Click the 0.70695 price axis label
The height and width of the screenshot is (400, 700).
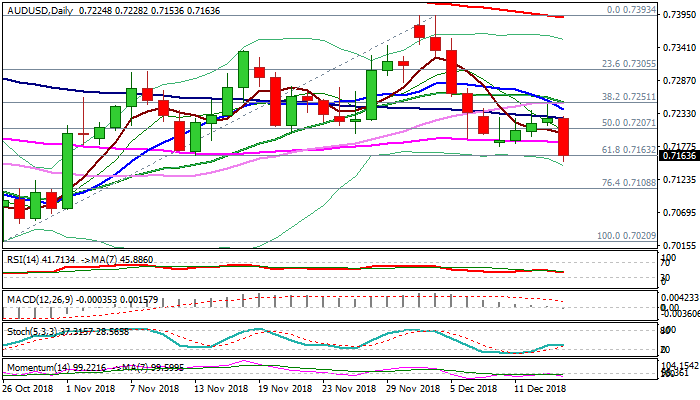[x=679, y=213]
